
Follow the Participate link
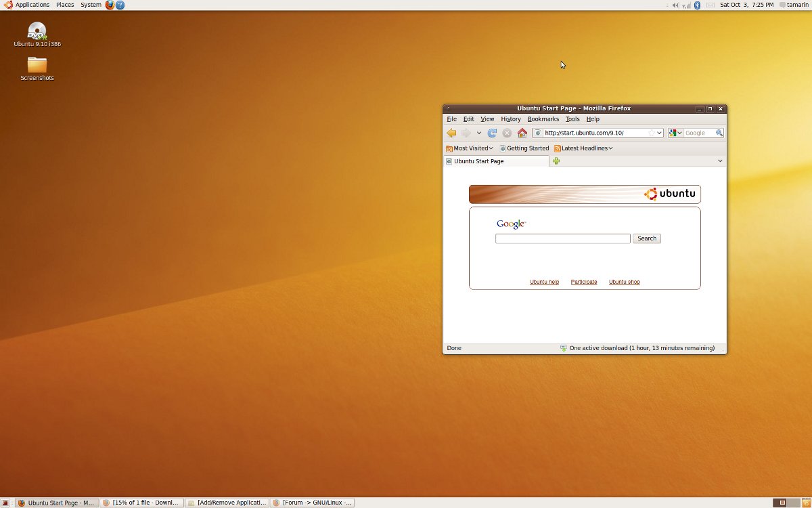pyautogui.click(x=584, y=282)
